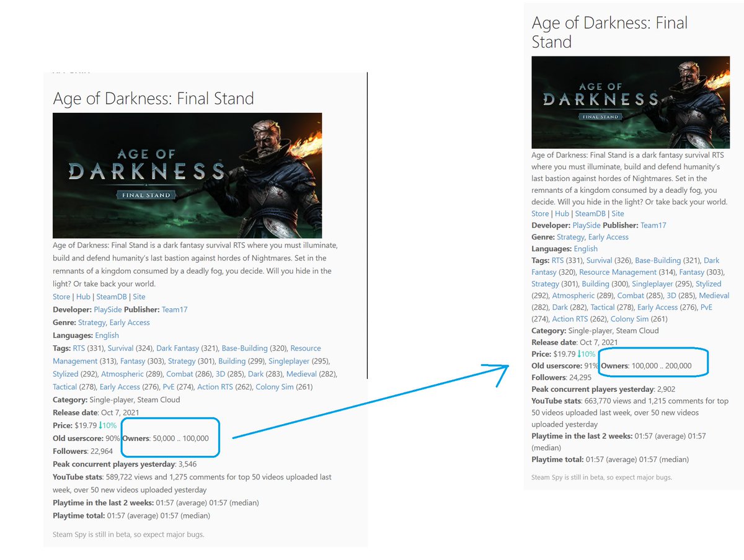Screen dimensions: 744x560
Task: Click the game banner image in left panel
Action: 187,176
